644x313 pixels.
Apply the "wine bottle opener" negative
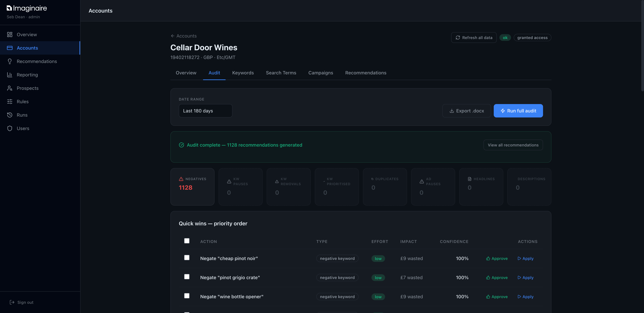(525, 297)
